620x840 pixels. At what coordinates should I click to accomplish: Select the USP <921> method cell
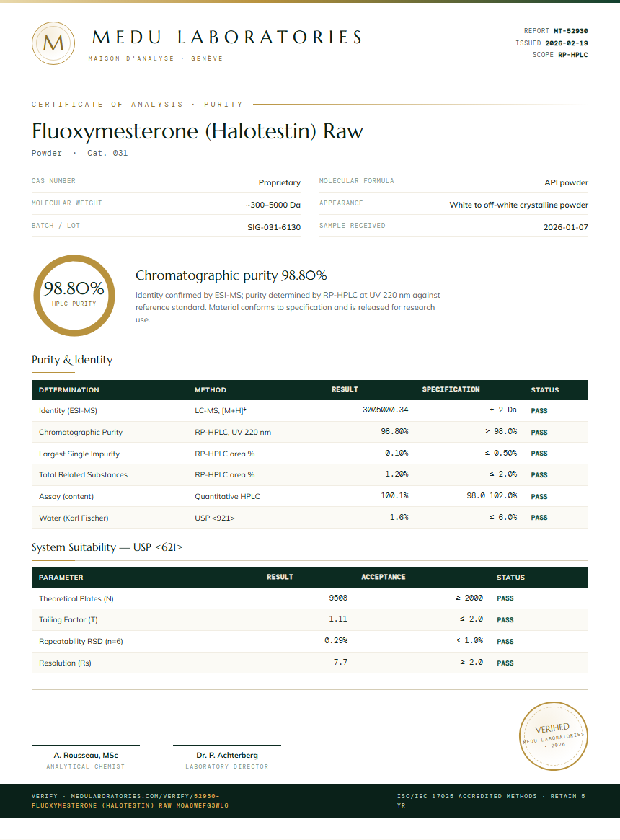pos(214,518)
